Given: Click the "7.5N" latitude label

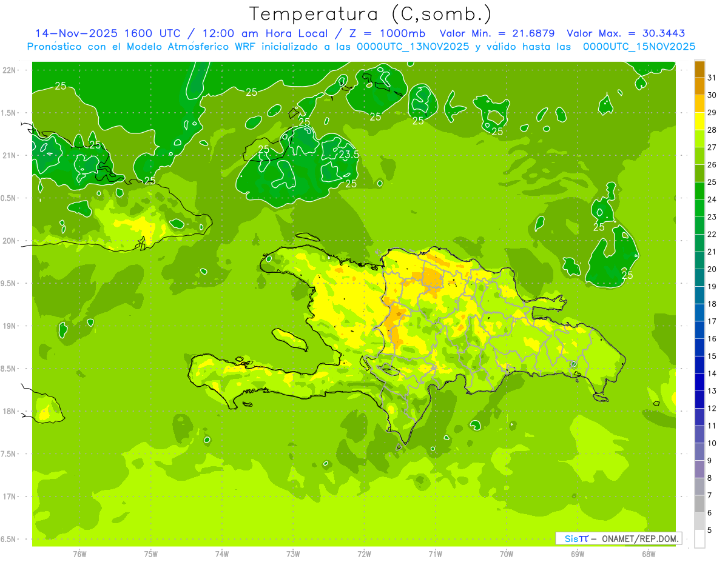Looking at the screenshot, I should (x=9, y=454).
